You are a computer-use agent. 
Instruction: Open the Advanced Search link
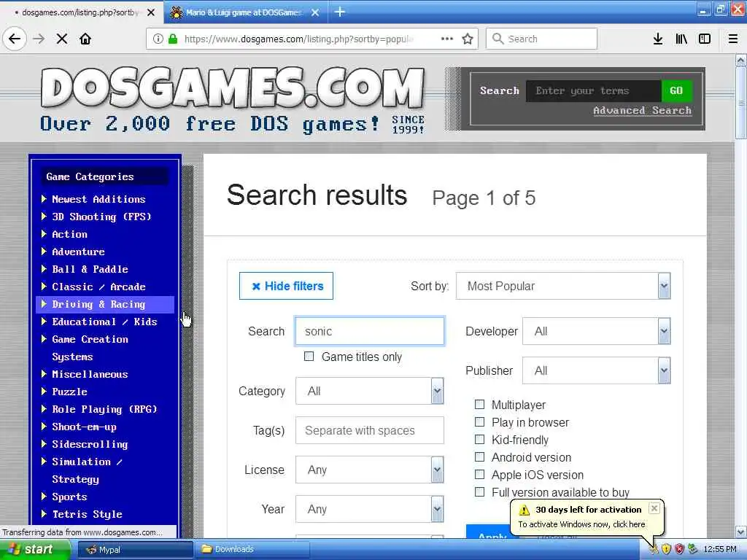(642, 111)
